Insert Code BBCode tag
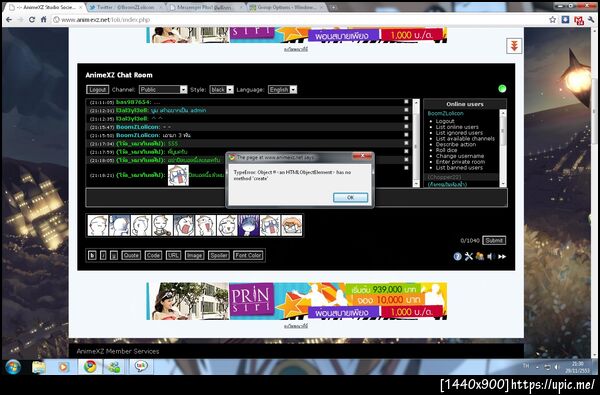Image resolution: width=600 pixels, height=395 pixels. pyautogui.click(x=153, y=255)
